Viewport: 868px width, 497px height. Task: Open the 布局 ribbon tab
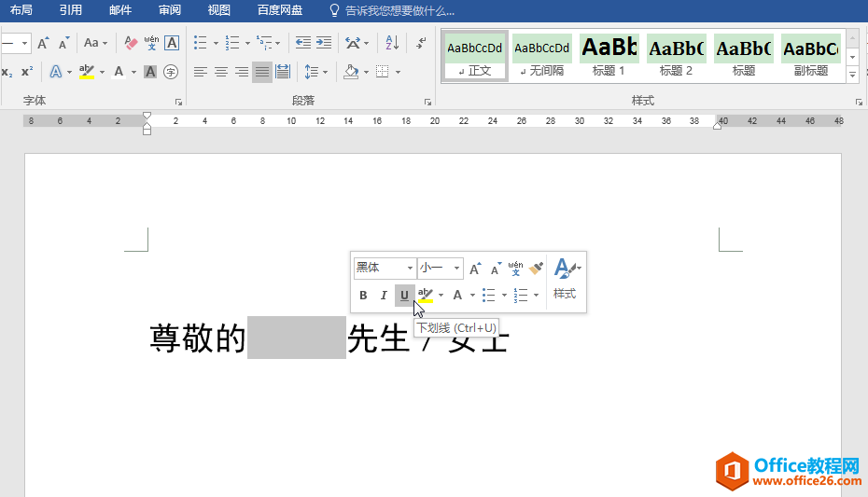[x=21, y=10]
